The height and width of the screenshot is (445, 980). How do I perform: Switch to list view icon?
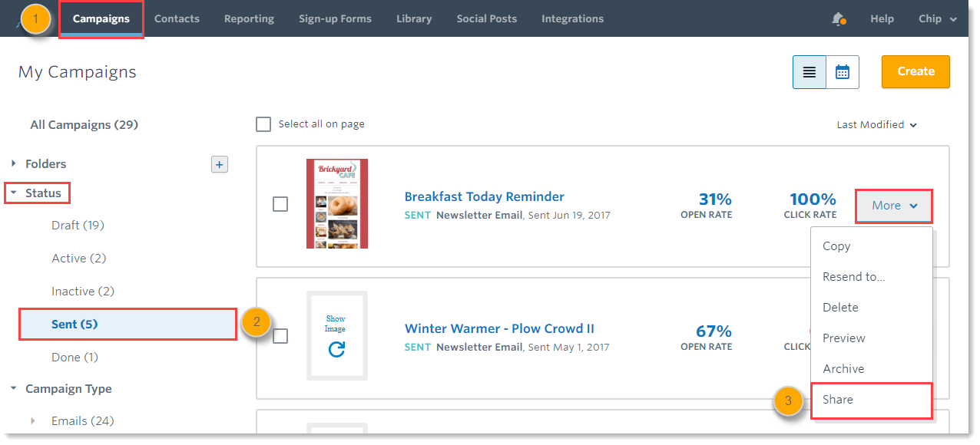coord(809,72)
